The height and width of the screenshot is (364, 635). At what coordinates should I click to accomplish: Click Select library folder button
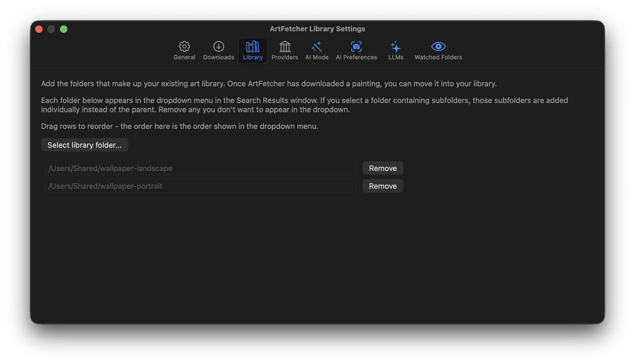[x=84, y=145]
